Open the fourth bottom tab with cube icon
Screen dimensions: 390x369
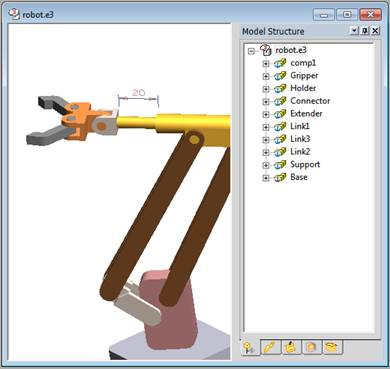(x=311, y=347)
